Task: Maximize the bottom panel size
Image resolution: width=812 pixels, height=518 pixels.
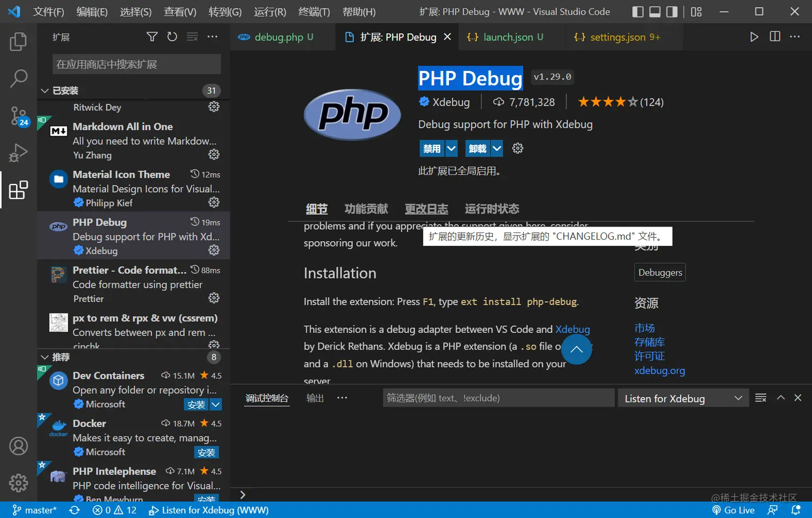Action: pyautogui.click(x=781, y=398)
